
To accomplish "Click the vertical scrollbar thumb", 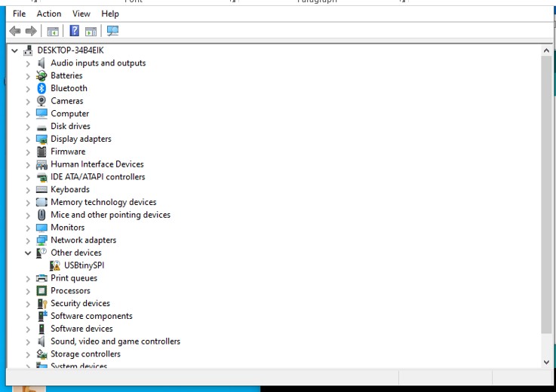I will coord(546,194).
